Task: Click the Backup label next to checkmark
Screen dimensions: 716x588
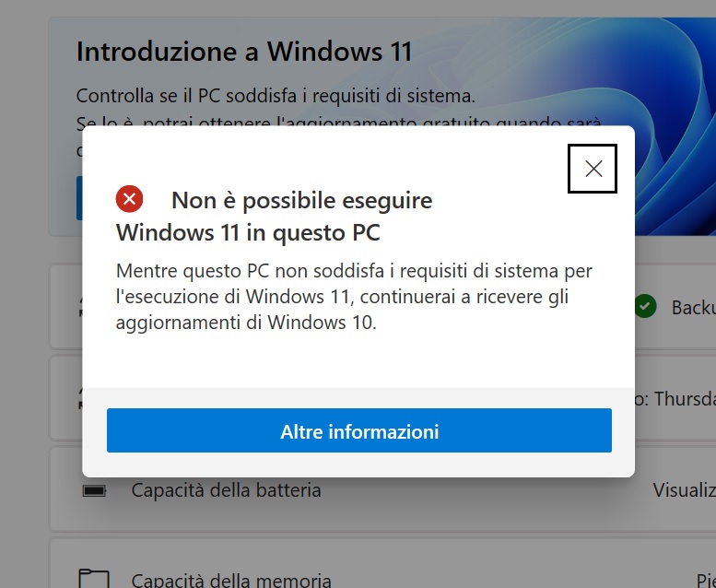Action: coord(693,308)
